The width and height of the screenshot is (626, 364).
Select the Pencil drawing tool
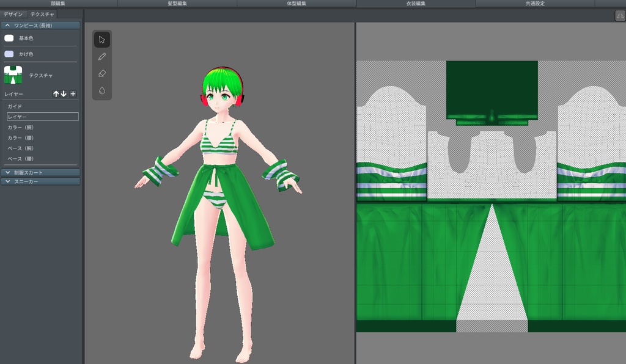pyautogui.click(x=102, y=56)
